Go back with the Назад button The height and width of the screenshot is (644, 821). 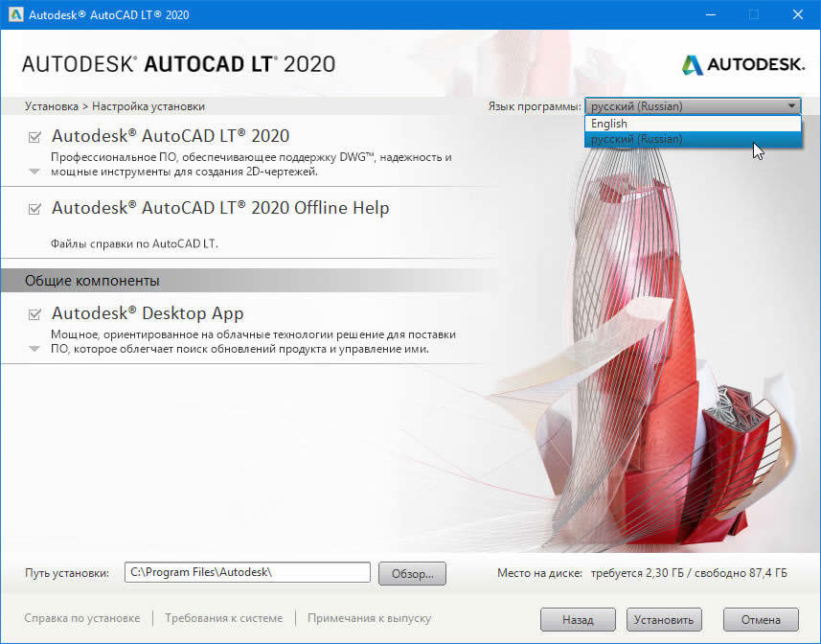tap(578, 620)
